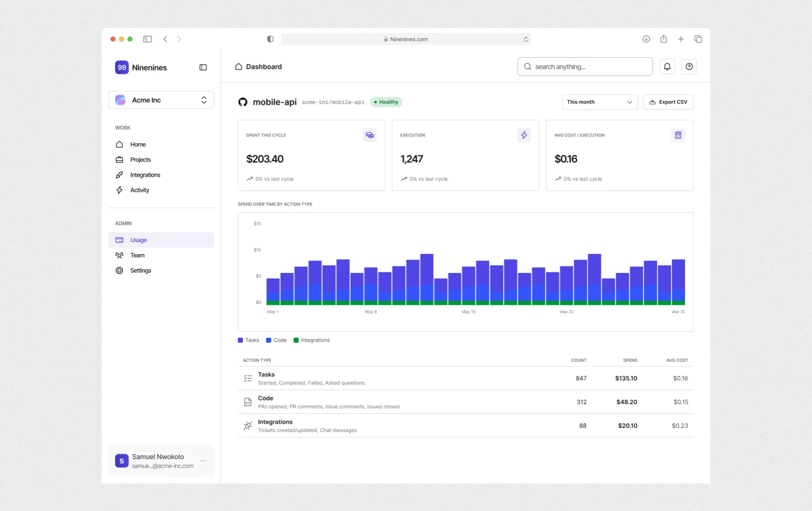Click the Ninenines.com address bar
The height and width of the screenshot is (511, 812).
[405, 39]
